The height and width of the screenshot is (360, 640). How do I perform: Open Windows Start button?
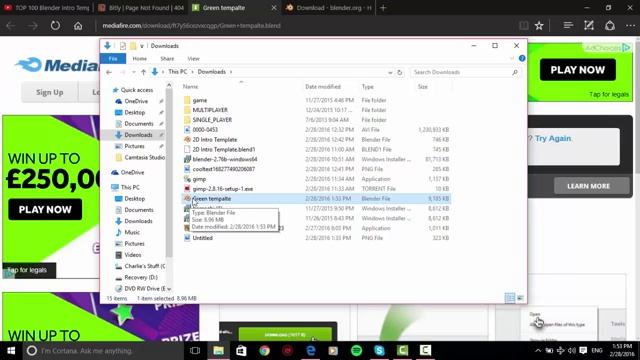(11, 351)
